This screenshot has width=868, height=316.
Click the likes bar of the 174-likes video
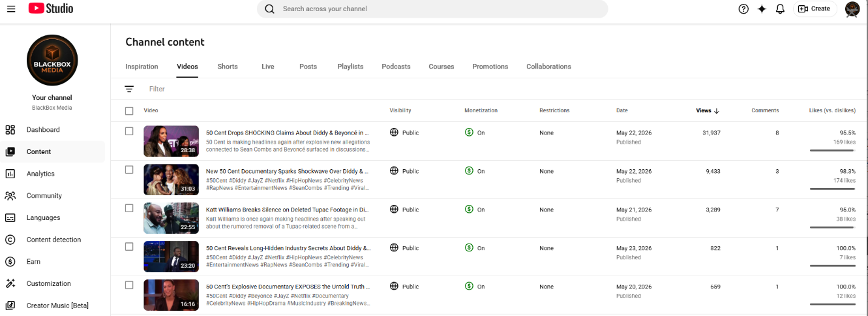click(832, 189)
